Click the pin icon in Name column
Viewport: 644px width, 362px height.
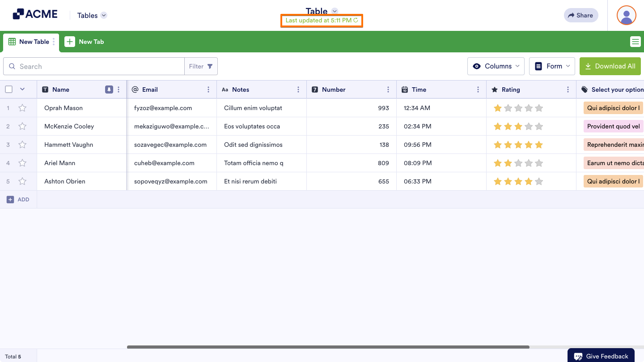(109, 89)
